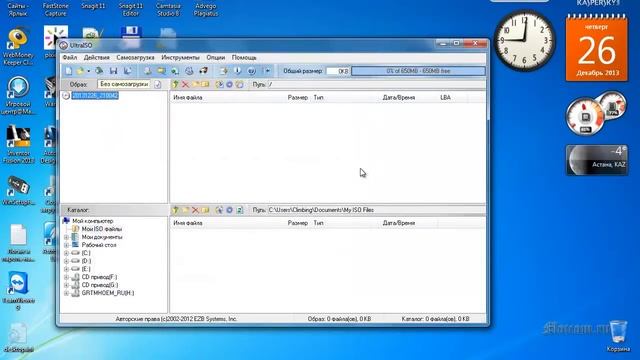Viewport: 640px width, 360px height.
Task: Expand the (C:) drive node
Action: pyautogui.click(x=67, y=253)
